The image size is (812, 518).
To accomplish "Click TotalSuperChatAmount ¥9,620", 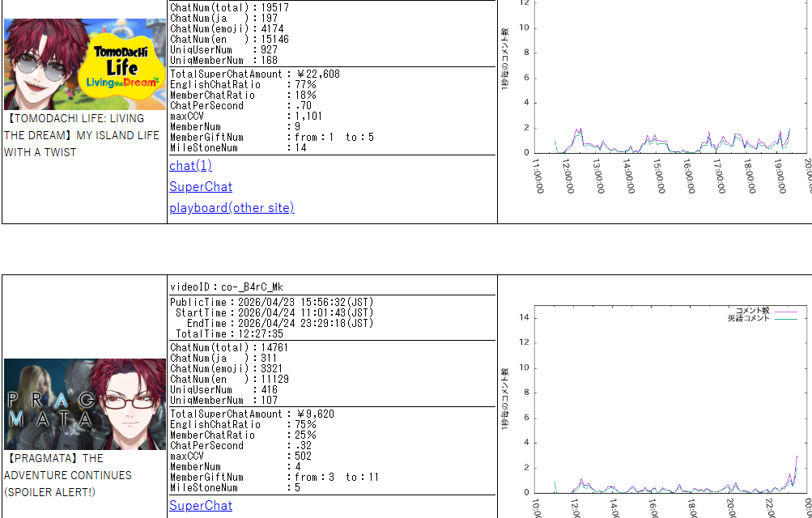I will [x=316, y=414].
